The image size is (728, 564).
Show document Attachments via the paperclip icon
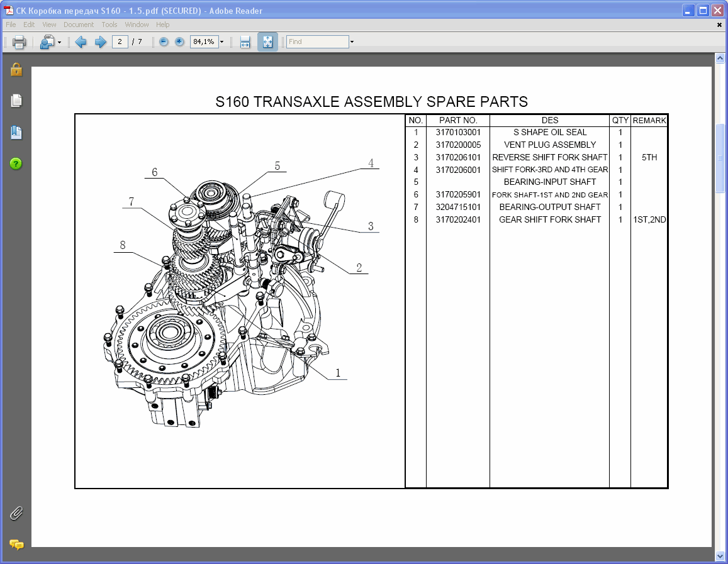(x=15, y=514)
